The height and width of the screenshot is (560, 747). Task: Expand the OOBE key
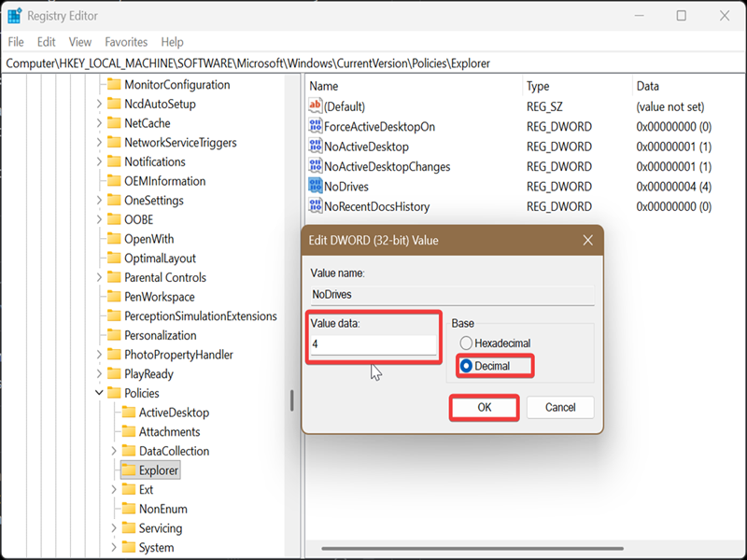pos(99,219)
